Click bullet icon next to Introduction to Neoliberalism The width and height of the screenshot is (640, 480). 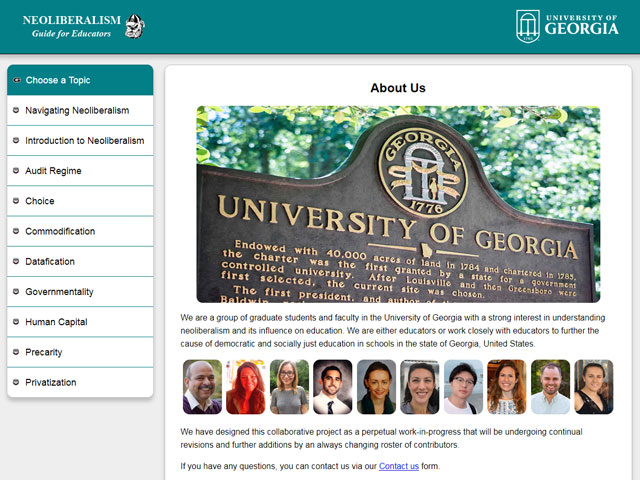[x=16, y=140]
